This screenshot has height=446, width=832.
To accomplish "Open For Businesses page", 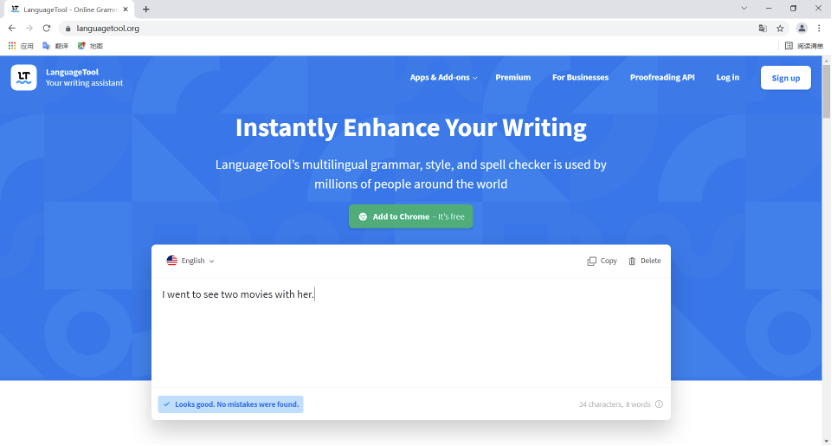I will pos(580,77).
